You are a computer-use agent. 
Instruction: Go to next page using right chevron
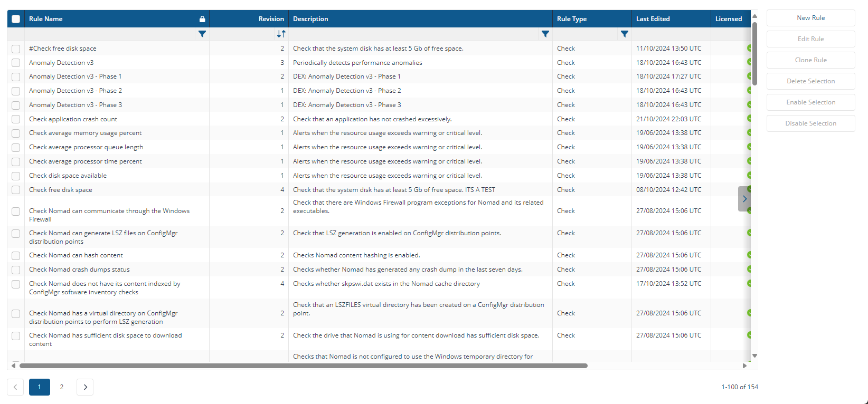click(x=85, y=387)
